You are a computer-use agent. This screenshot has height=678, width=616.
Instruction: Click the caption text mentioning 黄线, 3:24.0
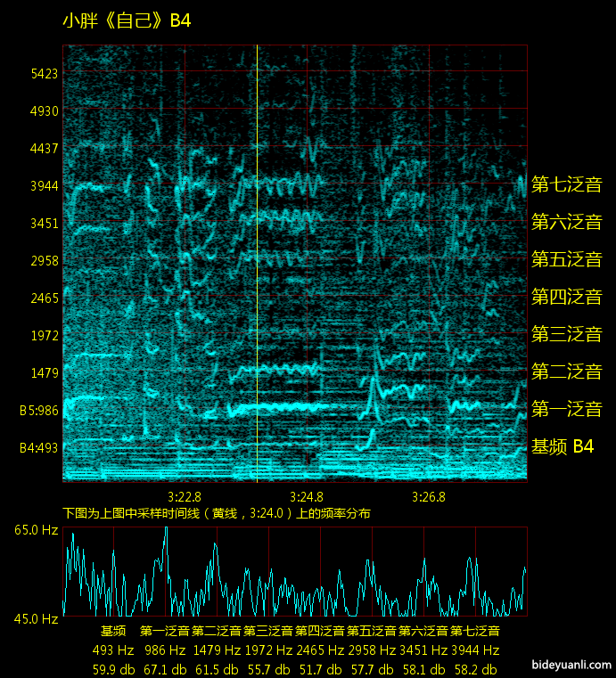[217, 513]
